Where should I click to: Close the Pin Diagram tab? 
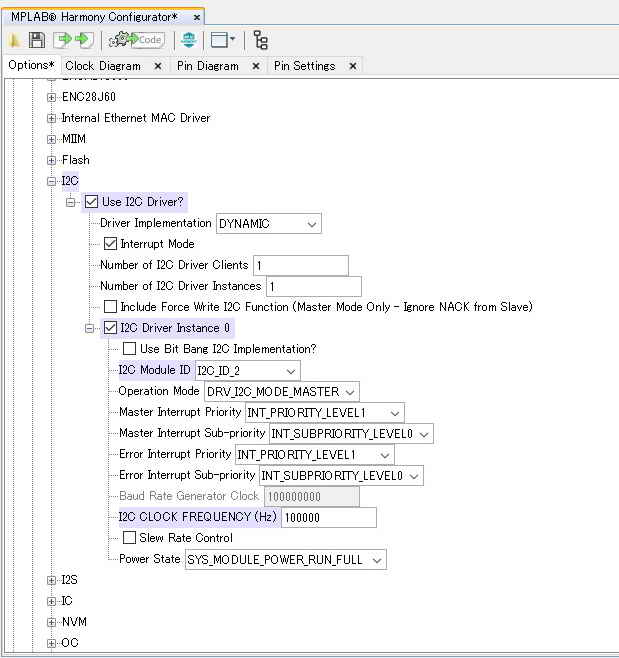[256, 66]
